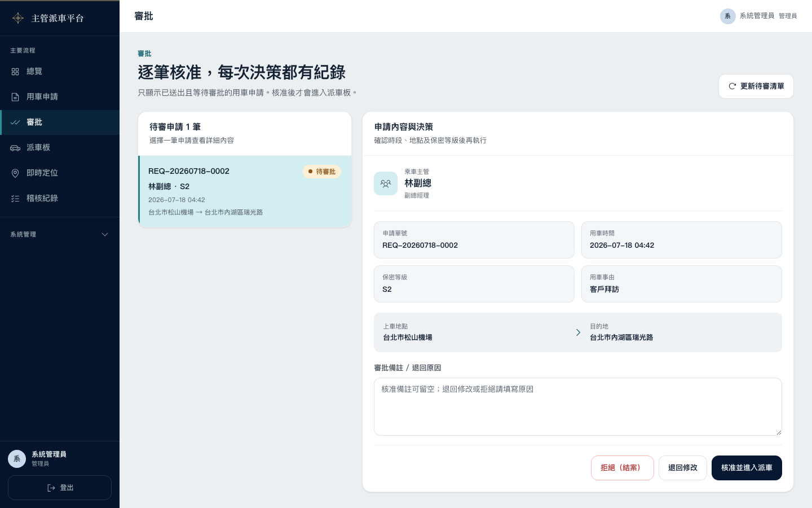Click the 主管派車平台 title text
812x508 pixels.
pyautogui.click(x=58, y=18)
